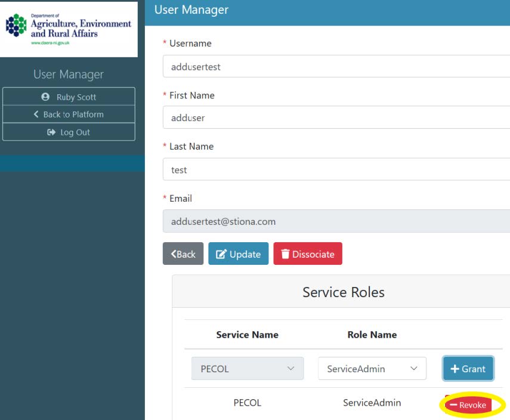Viewport: 510px width, 420px height.
Task: Click the Back button above Service Roles
Action: point(183,254)
